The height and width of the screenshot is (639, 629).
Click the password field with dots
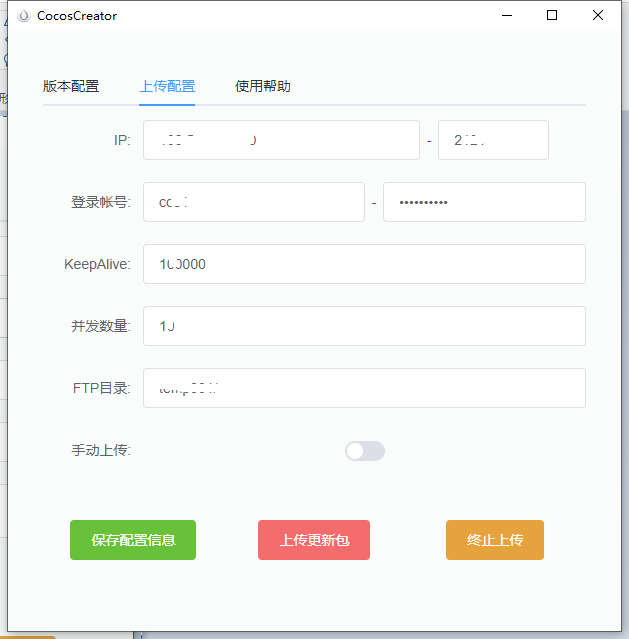click(x=484, y=202)
